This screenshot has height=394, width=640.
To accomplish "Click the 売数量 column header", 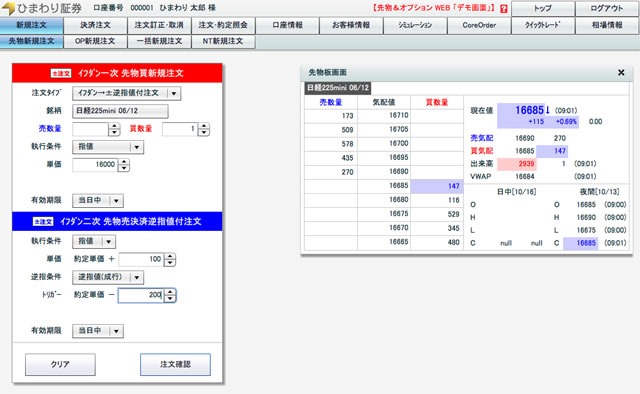I will click(x=331, y=102).
